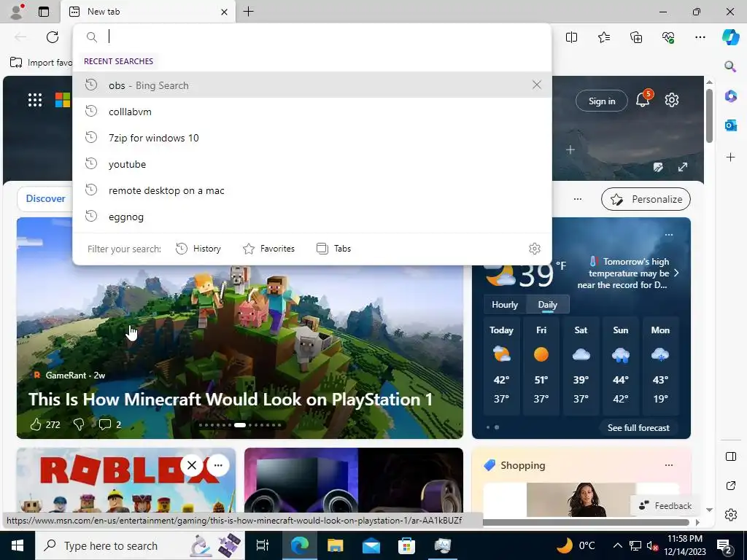Expand tomorrow's high temperature alert chevron

pyautogui.click(x=676, y=273)
